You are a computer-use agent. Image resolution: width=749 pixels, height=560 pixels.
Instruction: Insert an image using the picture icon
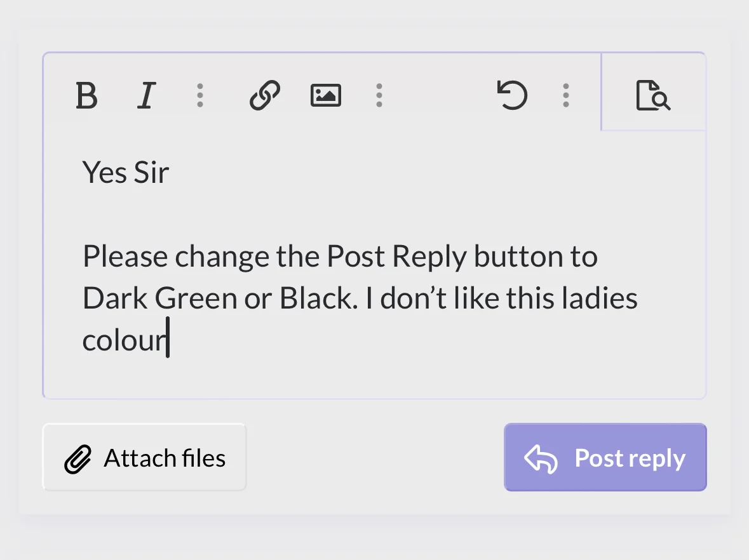[326, 95]
